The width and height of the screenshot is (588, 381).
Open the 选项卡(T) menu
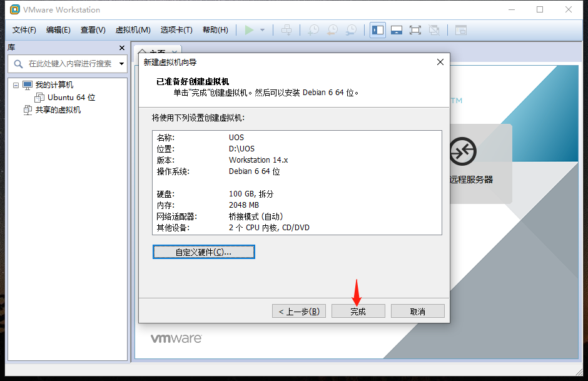tap(171, 29)
